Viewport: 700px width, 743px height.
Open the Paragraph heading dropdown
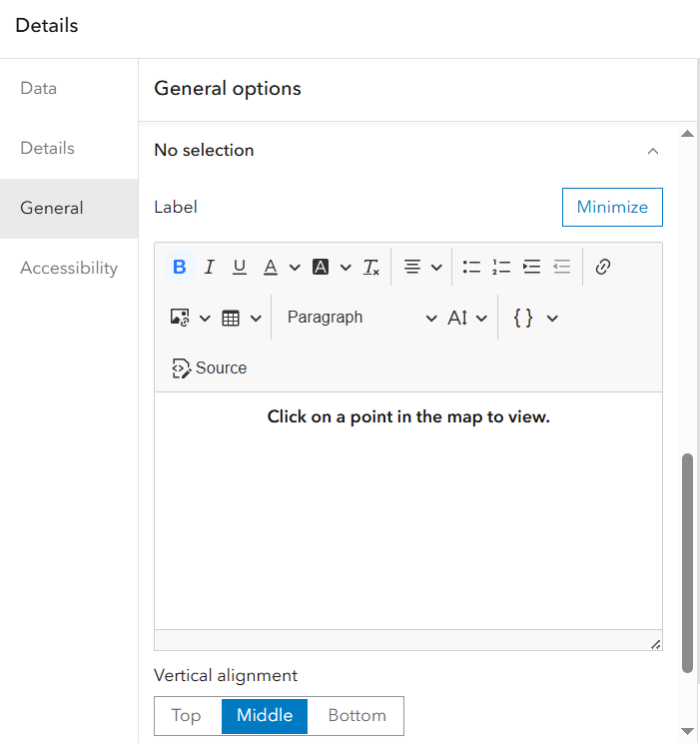(x=361, y=318)
